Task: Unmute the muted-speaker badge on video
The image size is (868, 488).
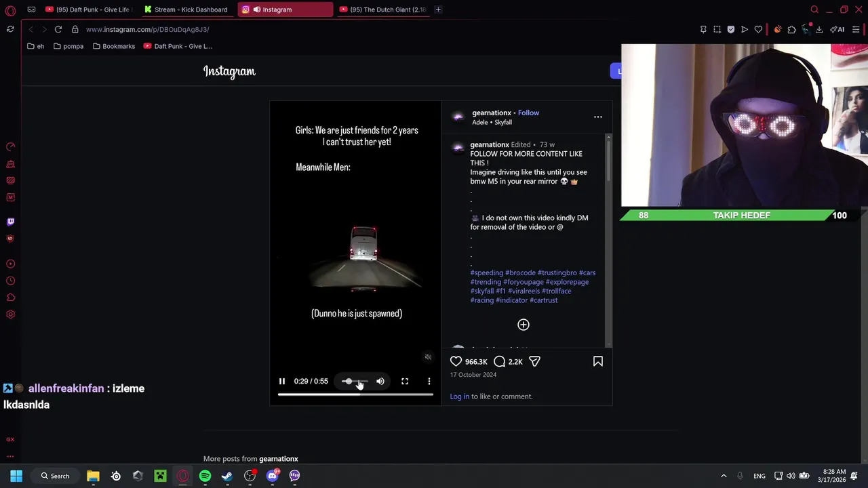Action: [428, 357]
